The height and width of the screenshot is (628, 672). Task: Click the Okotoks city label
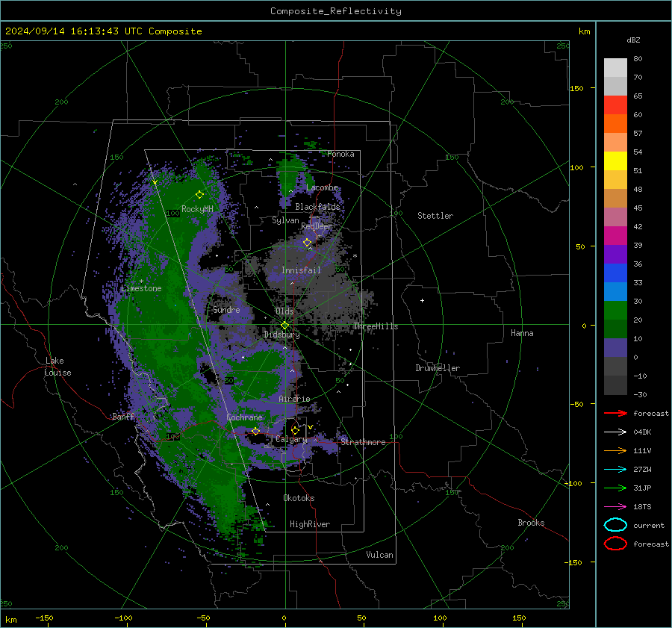tap(299, 498)
